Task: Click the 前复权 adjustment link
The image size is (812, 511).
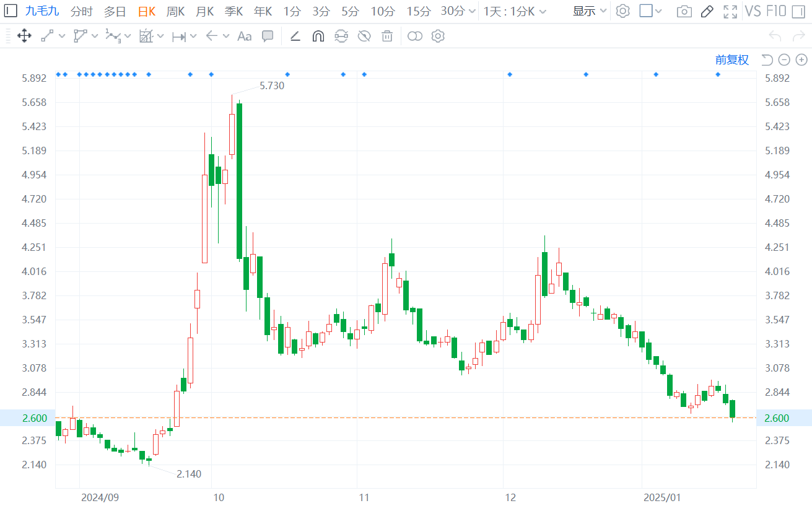Action: [x=732, y=59]
